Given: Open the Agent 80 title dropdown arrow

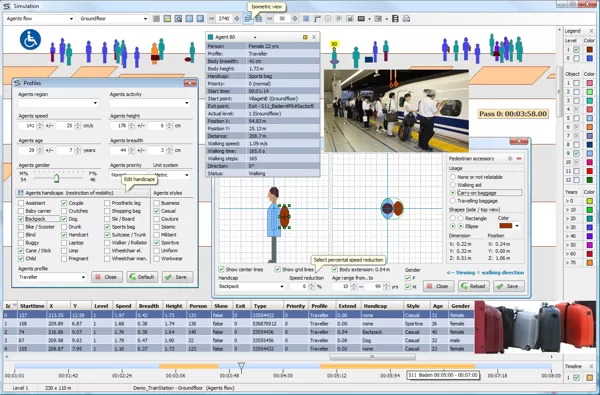Looking at the screenshot, I should [255, 37].
